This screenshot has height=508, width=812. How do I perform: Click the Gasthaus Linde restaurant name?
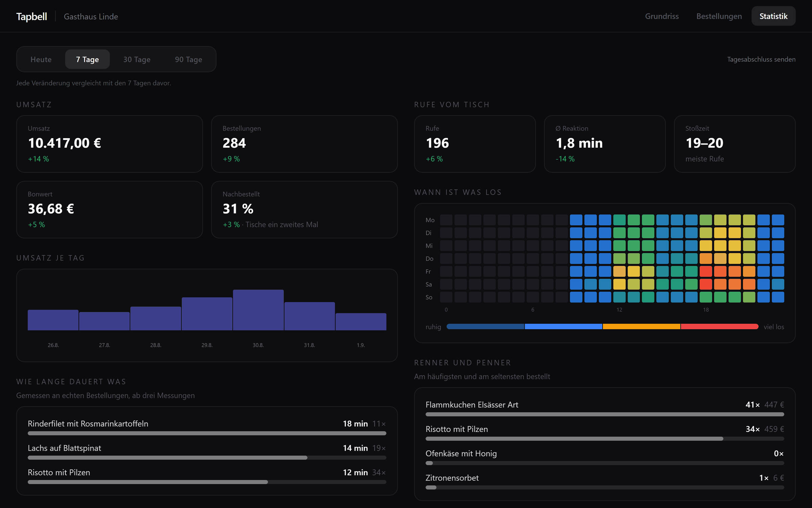91,17
